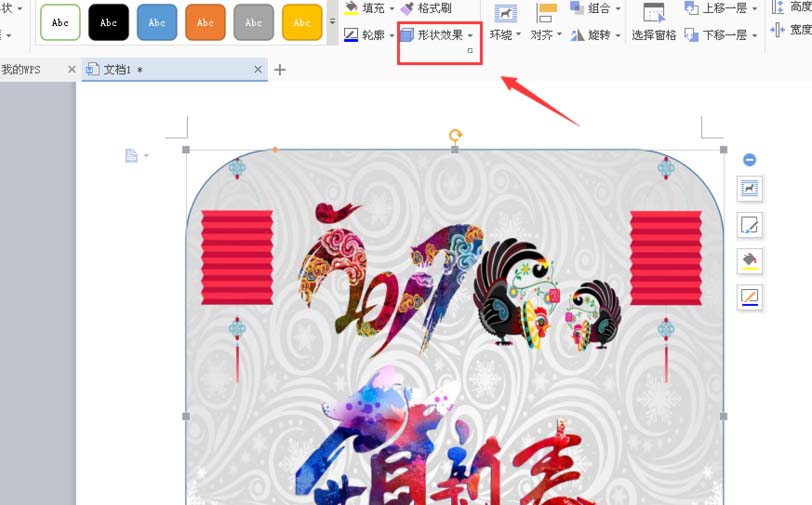
Task: Choose the yellow Abc shape style
Action: click(302, 22)
